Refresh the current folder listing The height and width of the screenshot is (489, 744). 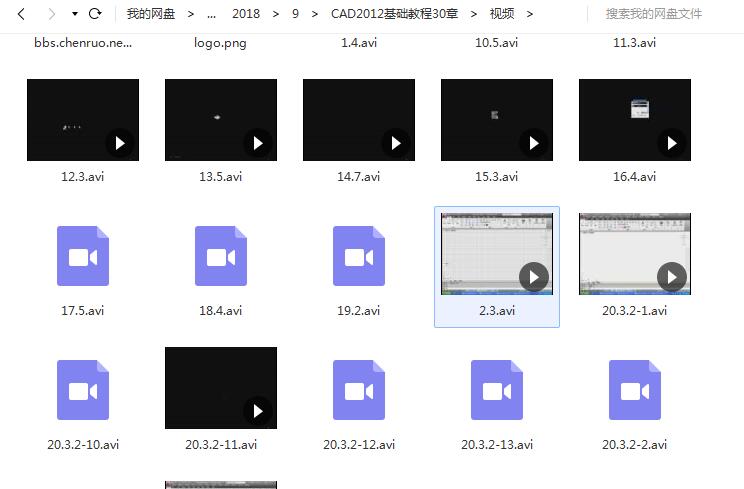pyautogui.click(x=95, y=14)
